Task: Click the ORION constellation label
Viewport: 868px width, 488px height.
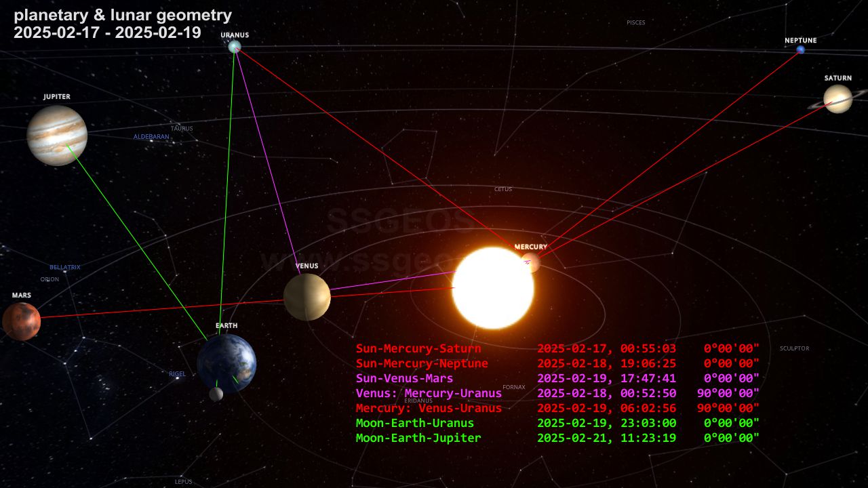Action: tap(50, 279)
